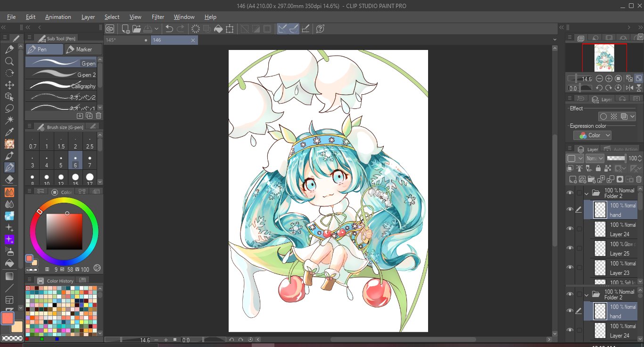This screenshot has height=347, width=644.
Task: Open the Animation menu
Action: coord(58,17)
